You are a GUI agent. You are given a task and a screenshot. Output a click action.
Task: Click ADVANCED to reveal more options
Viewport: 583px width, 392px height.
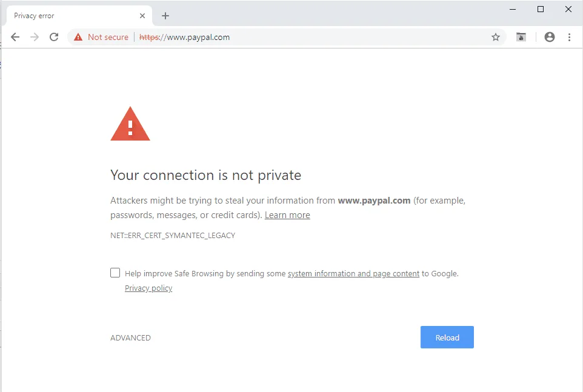(x=130, y=337)
